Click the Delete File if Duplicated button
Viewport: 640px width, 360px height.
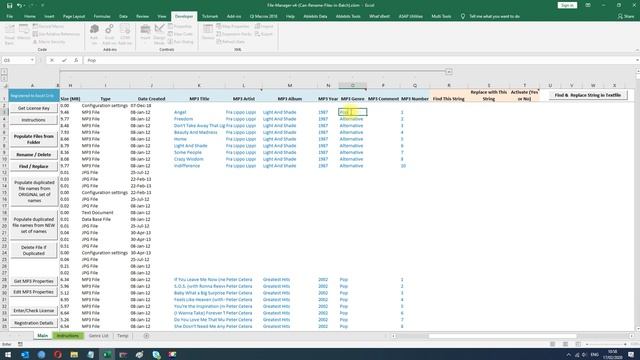(33, 250)
